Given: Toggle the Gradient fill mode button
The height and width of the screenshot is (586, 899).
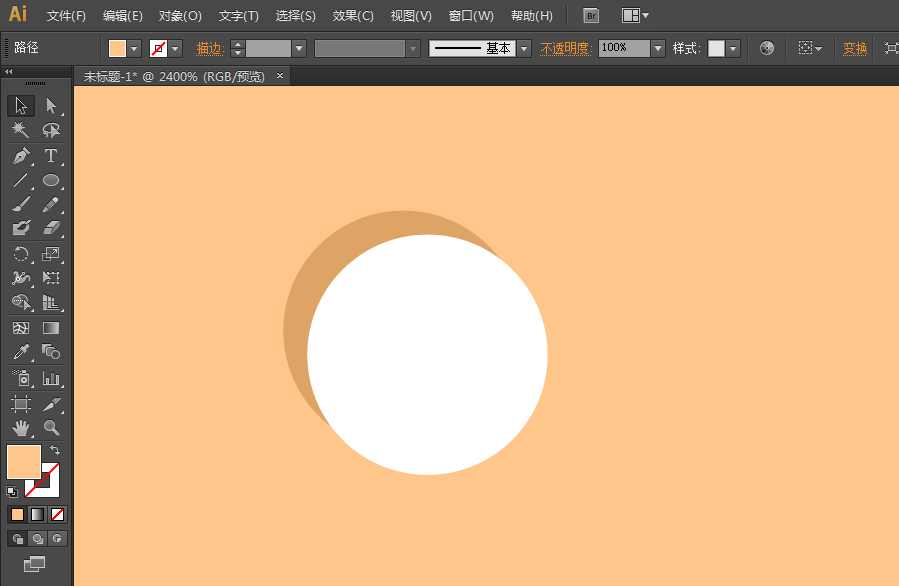Looking at the screenshot, I should tap(37, 514).
